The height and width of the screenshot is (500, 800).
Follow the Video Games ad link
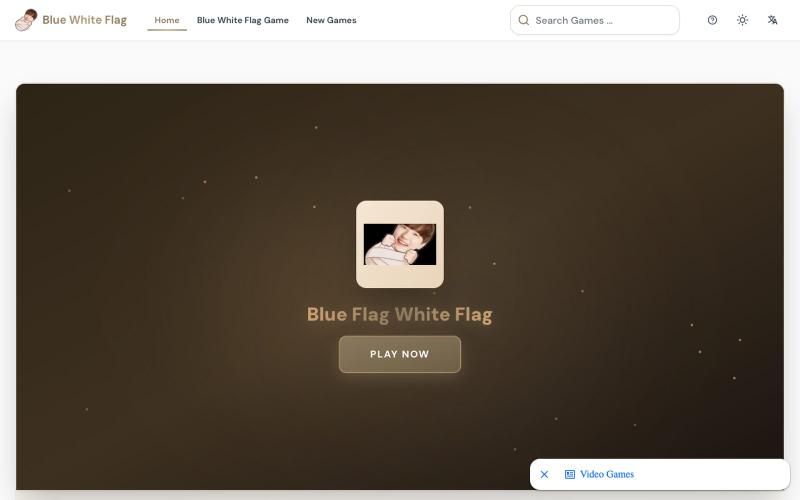[607, 474]
